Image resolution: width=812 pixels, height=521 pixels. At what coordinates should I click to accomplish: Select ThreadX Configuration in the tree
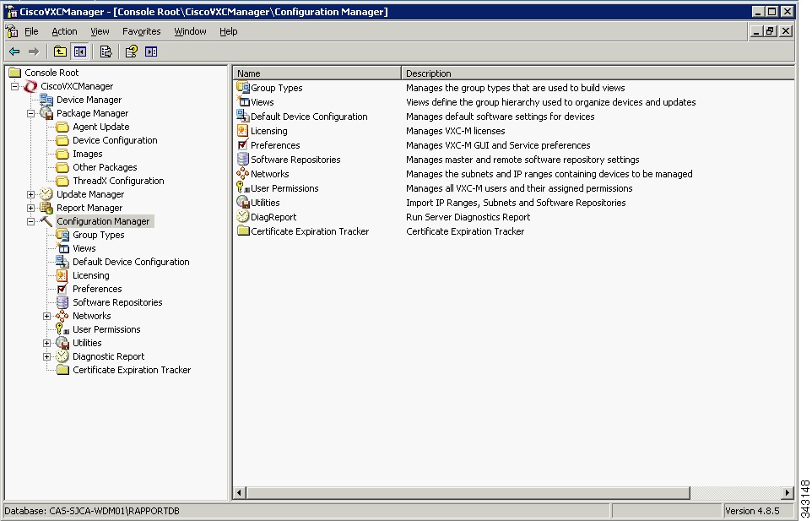tap(118, 181)
